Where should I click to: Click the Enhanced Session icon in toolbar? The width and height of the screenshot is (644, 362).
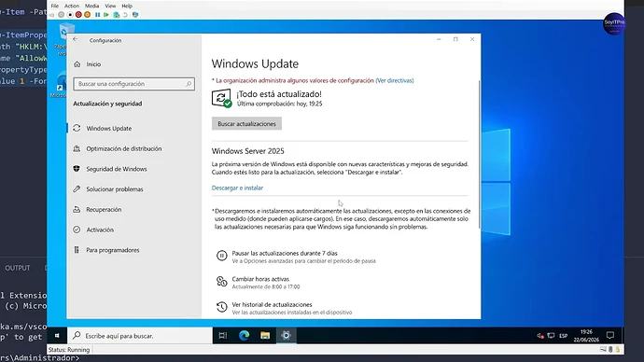tap(135, 15)
